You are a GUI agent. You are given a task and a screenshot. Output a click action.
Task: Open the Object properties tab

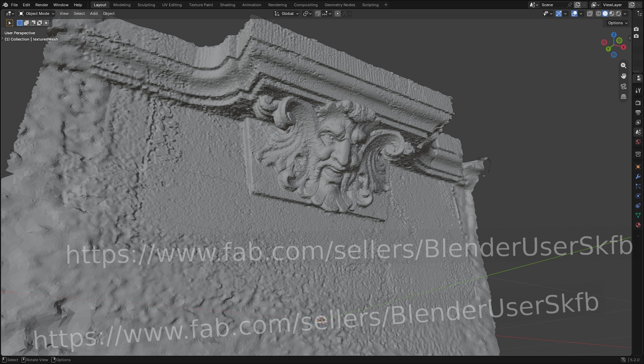pos(638,167)
